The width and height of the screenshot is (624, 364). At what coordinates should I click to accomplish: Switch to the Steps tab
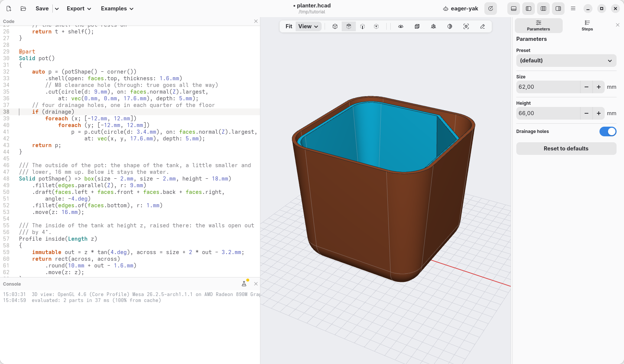(x=587, y=26)
